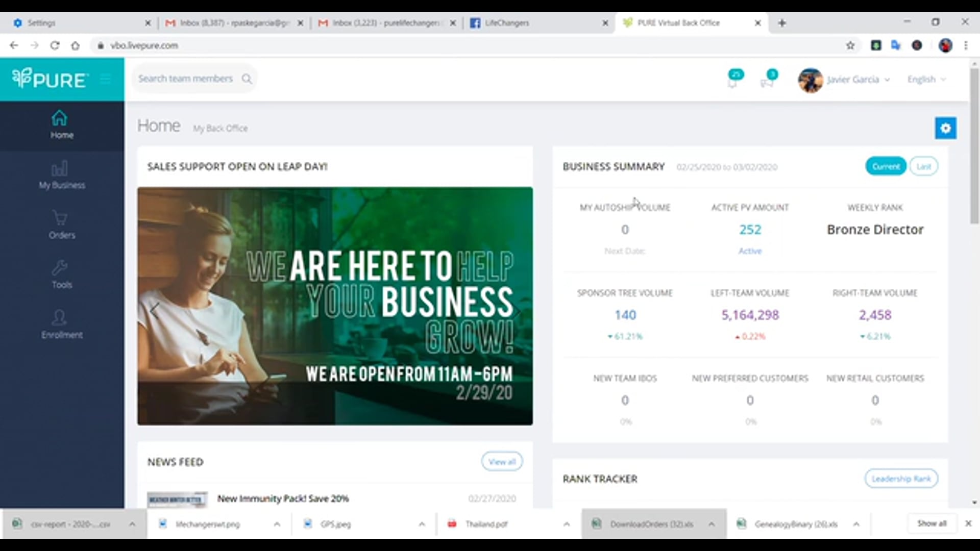Click the page vertical scrollbar
The width and height of the screenshot is (980, 551).
point(974,146)
